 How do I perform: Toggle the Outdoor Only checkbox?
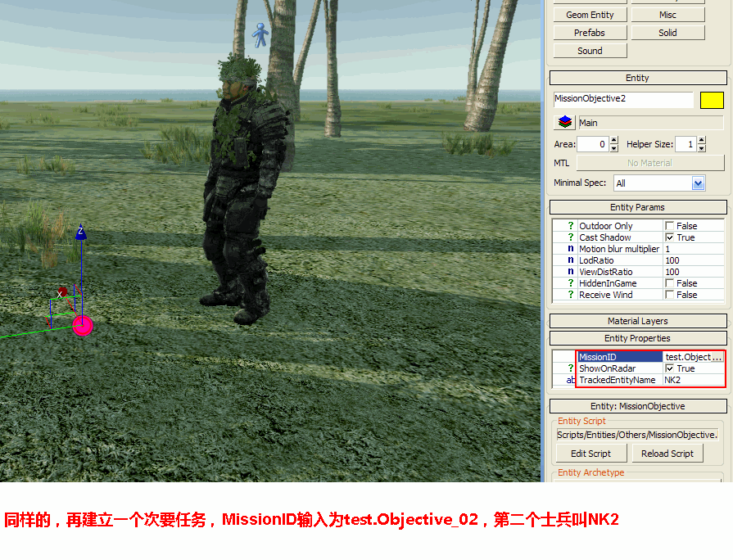pos(669,226)
